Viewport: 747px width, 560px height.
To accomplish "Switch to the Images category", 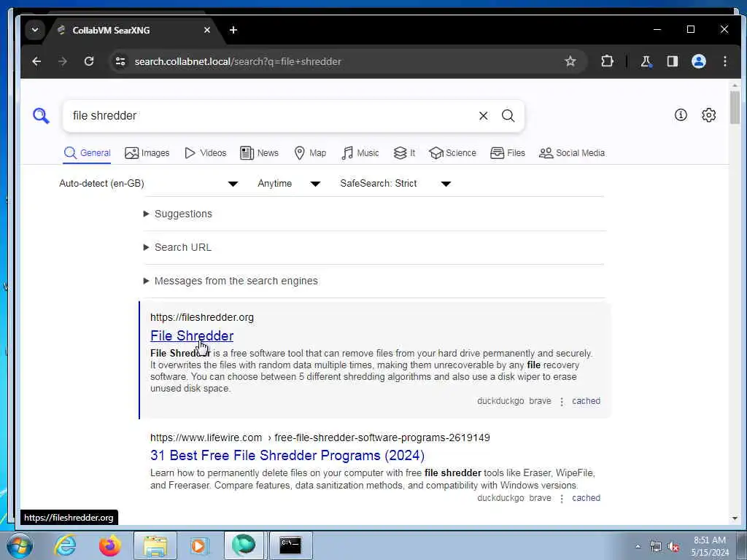I will click(x=147, y=153).
